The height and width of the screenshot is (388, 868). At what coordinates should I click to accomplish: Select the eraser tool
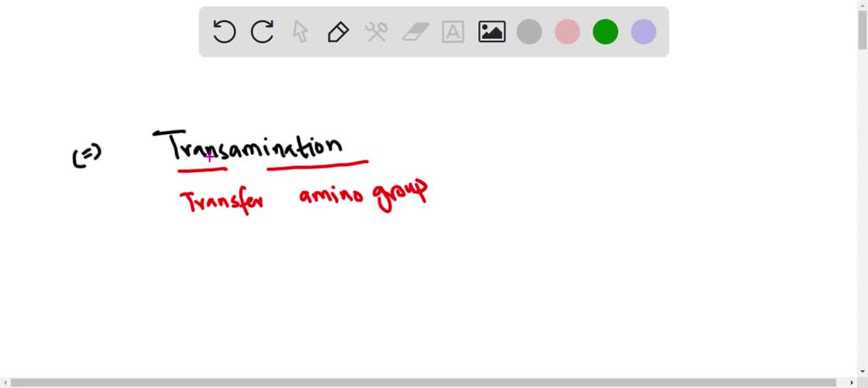click(415, 32)
